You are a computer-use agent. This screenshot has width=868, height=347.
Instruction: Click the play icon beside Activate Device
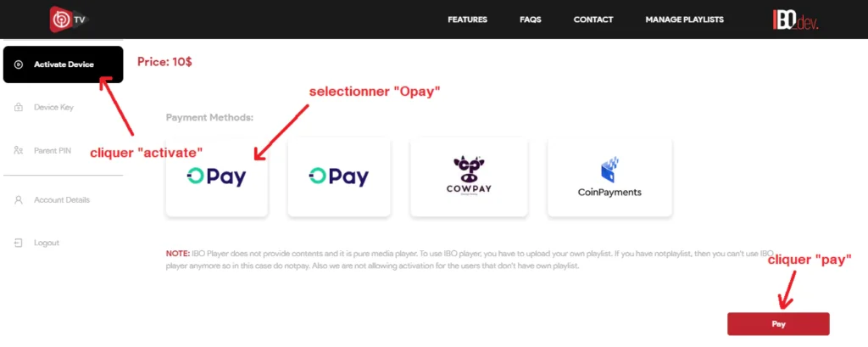(x=19, y=64)
